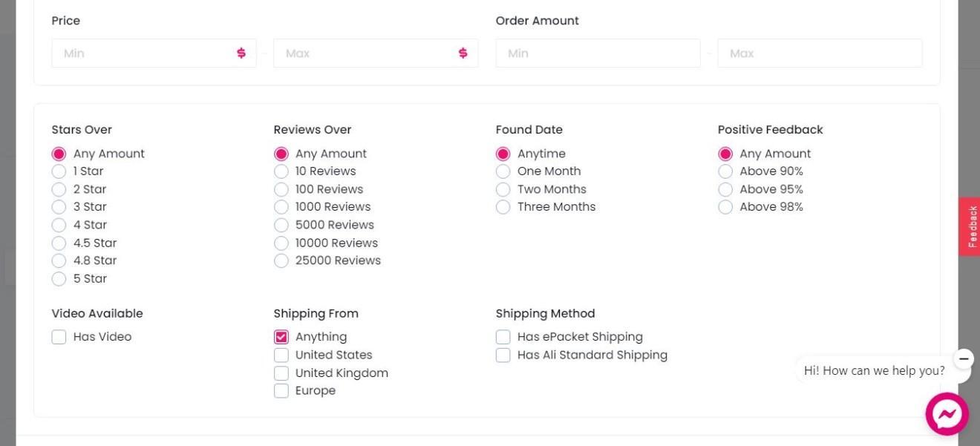The height and width of the screenshot is (446, 980).
Task: Choose 25000 Reviews option
Action: (x=281, y=260)
